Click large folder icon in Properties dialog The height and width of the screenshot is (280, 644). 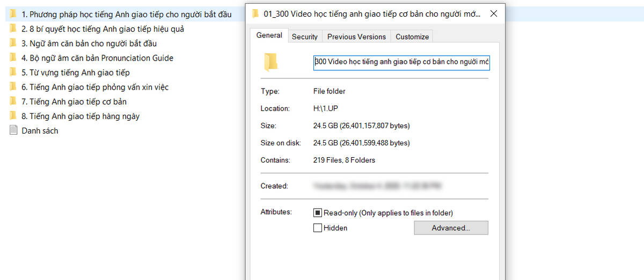point(270,62)
